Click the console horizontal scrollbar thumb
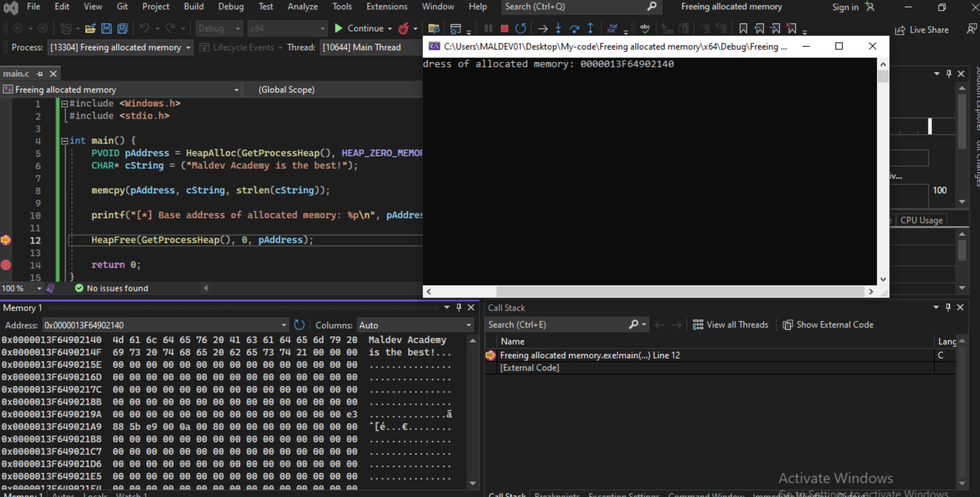 pyautogui.click(x=680, y=292)
